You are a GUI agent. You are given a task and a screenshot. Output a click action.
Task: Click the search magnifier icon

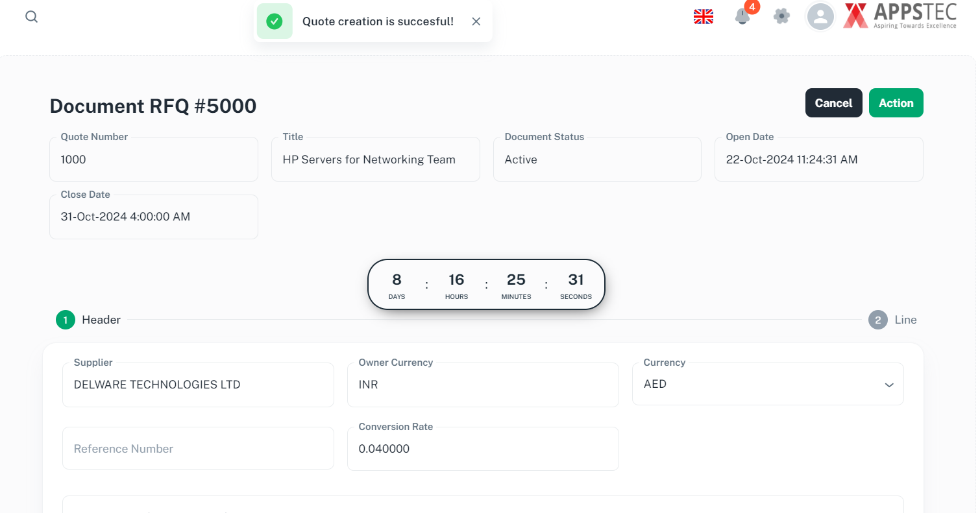[x=31, y=17]
